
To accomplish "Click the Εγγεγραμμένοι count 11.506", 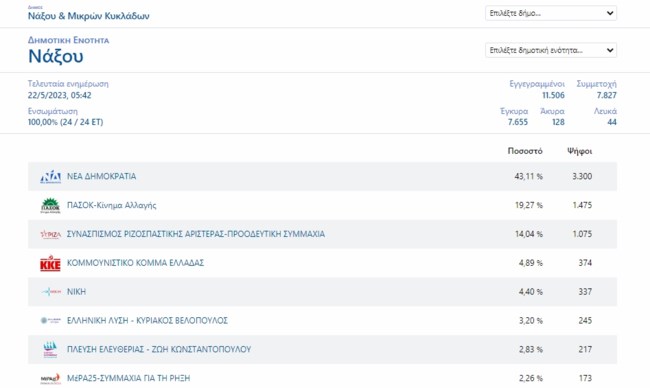I will tap(553, 95).
